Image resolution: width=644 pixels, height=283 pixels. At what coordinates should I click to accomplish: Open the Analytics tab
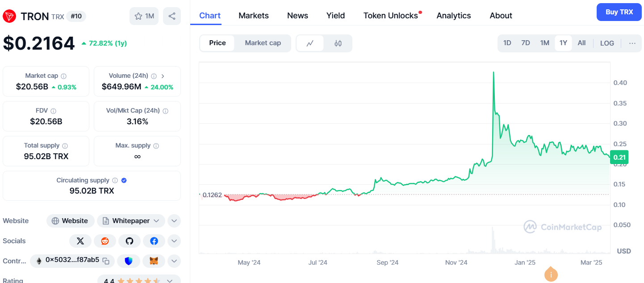pyautogui.click(x=454, y=16)
